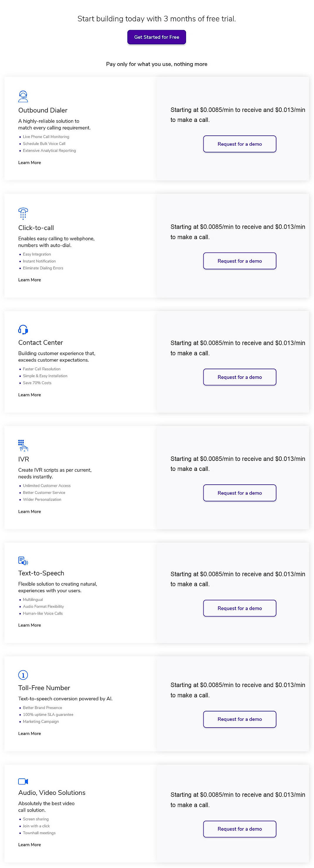
Task: Click the Get Started for Free button
Action: tap(156, 37)
